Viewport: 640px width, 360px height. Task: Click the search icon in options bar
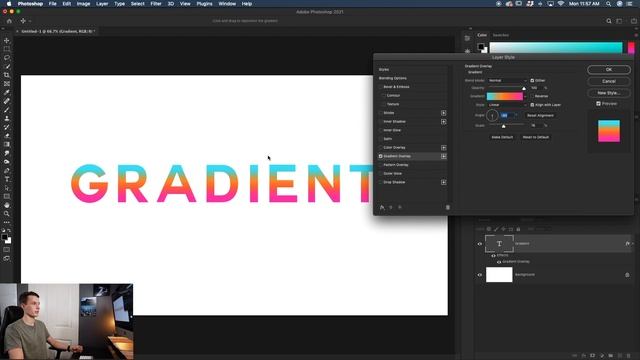(609, 21)
